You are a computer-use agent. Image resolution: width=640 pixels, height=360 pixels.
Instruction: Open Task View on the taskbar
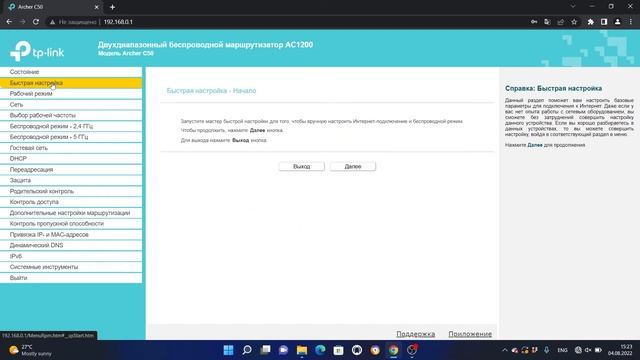click(x=265, y=350)
